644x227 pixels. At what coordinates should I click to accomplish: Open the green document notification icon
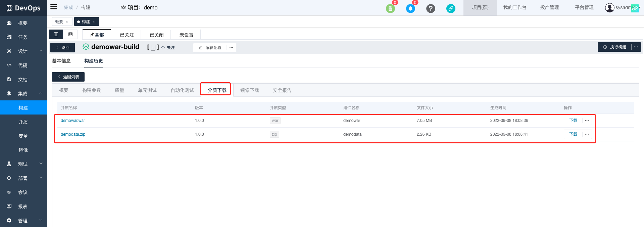(x=390, y=8)
